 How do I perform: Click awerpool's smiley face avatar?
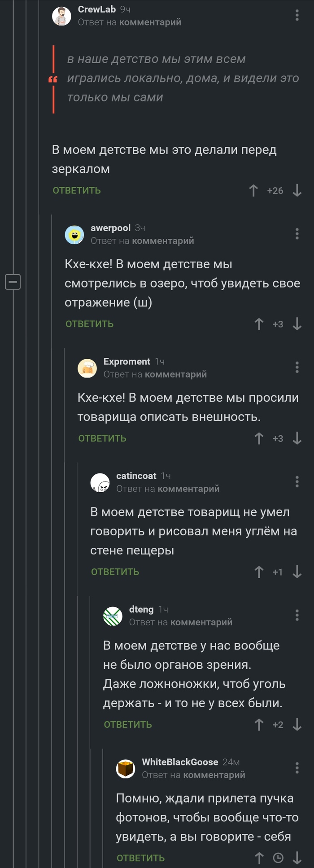tap(74, 234)
